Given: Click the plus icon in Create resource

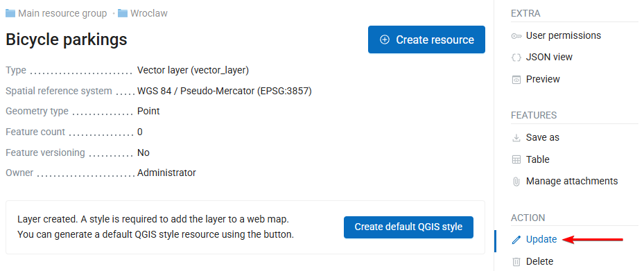Looking at the screenshot, I should 385,40.
